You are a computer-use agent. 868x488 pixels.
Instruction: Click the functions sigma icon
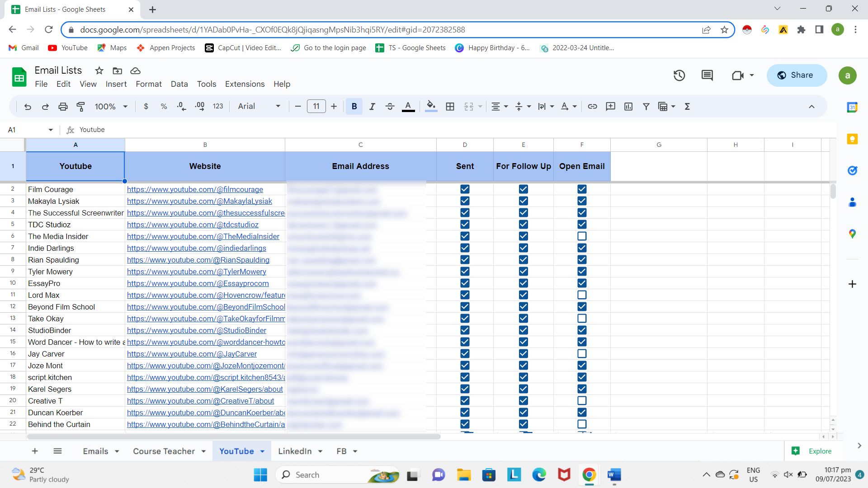(687, 107)
